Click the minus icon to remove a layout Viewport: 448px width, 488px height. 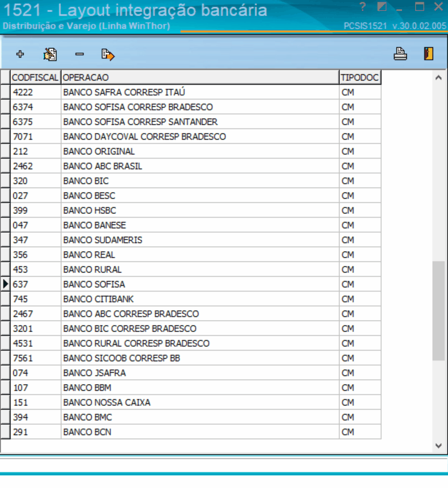[80, 54]
